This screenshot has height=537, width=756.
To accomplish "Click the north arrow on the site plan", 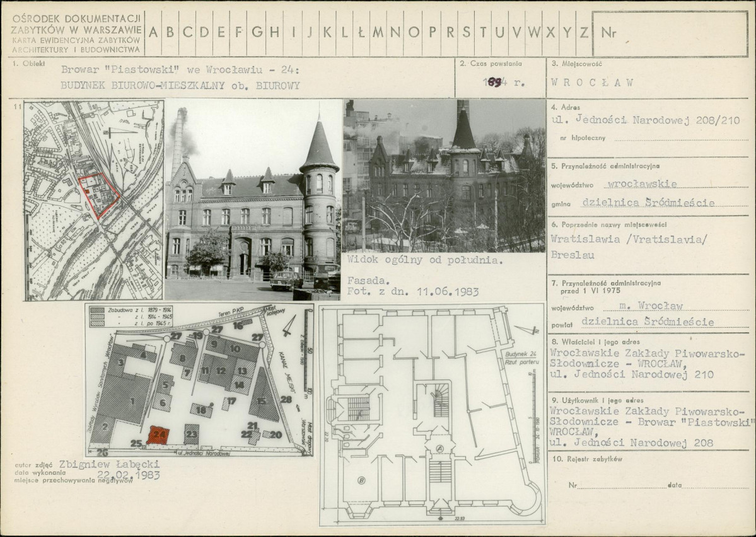I will 289,326.
